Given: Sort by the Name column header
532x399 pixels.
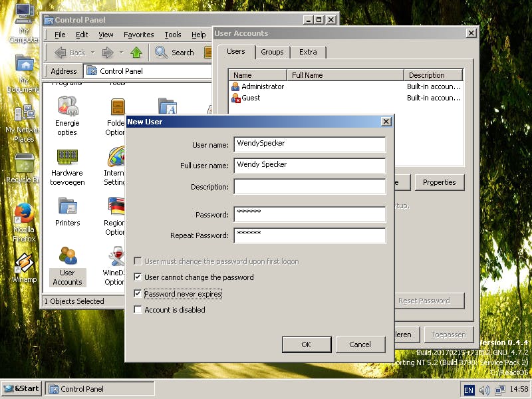Looking at the screenshot, I should (258, 75).
